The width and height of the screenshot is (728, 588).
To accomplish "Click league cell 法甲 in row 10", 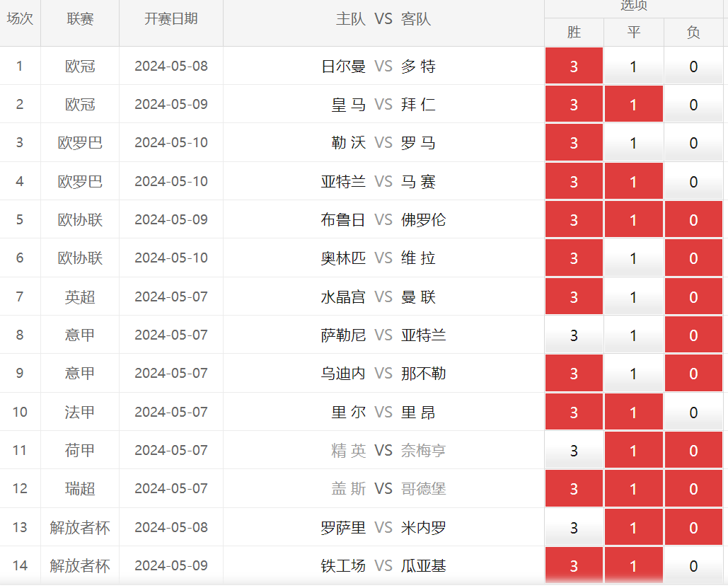I will pos(80,412).
